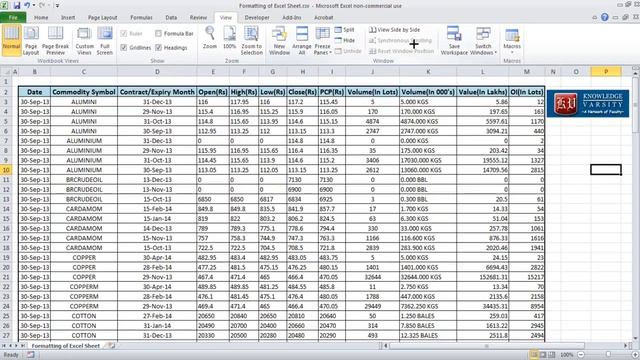
Task: Switch to the Formulas tab
Action: [141, 18]
